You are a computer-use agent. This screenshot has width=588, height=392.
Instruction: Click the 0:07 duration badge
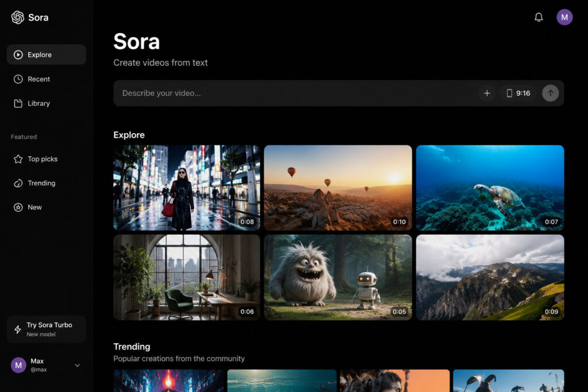click(x=551, y=222)
